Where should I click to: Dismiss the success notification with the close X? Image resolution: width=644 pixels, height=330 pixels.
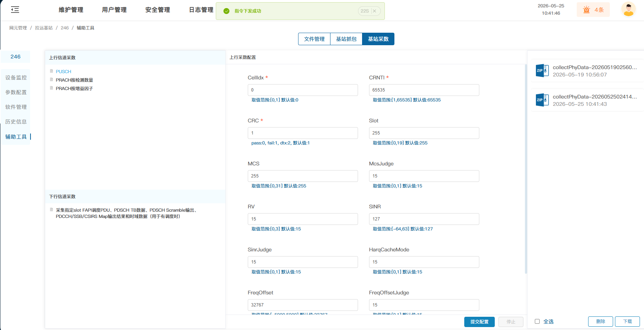click(375, 11)
